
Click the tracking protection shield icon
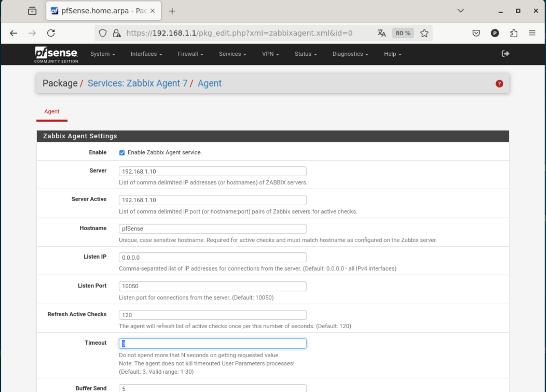pos(103,33)
